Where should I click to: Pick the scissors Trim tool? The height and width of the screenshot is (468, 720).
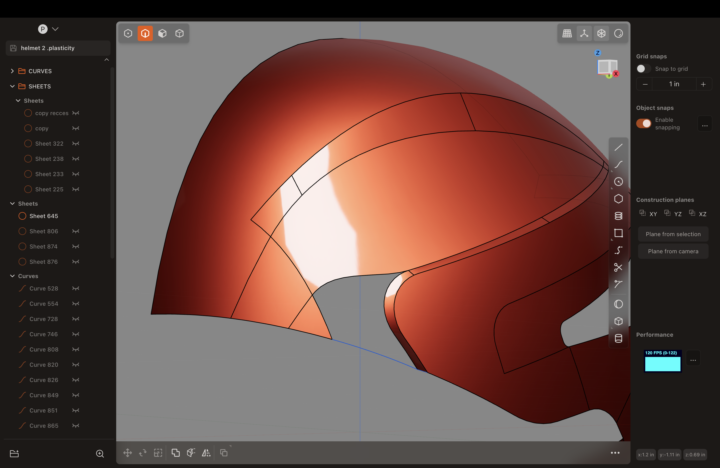(618, 267)
